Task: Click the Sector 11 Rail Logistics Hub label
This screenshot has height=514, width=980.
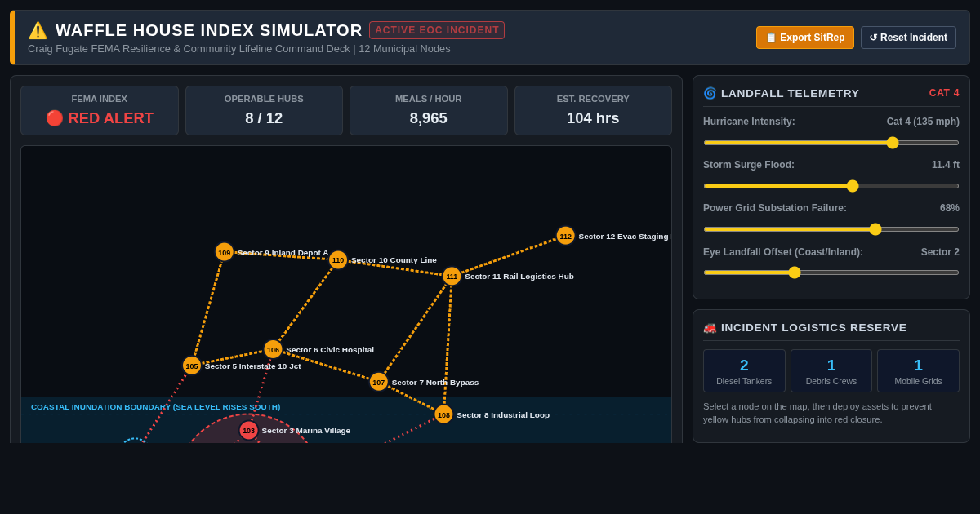Action: click(x=519, y=277)
